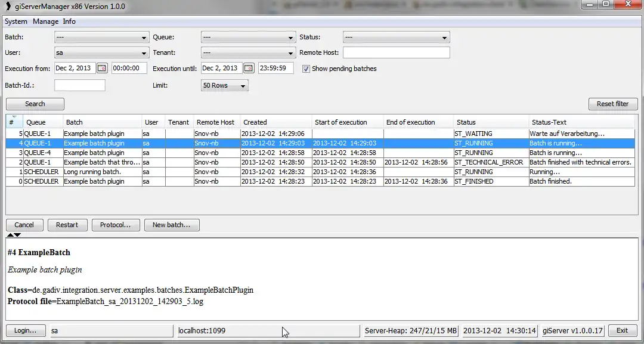
Task: Open the Queue filter dropdown
Action: tap(248, 38)
